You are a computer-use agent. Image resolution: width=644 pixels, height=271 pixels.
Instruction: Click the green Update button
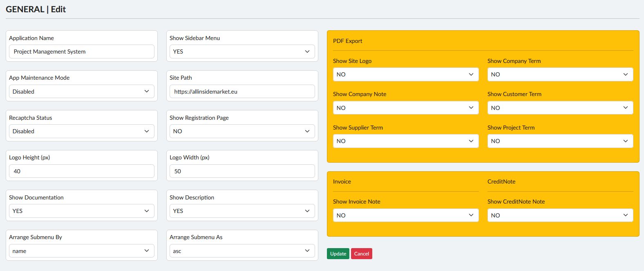tap(338, 254)
